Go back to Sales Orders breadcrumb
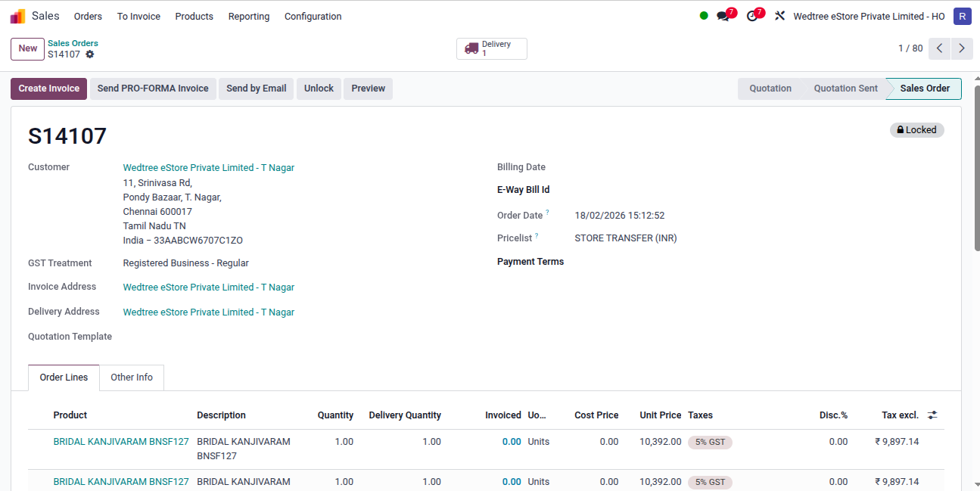The height and width of the screenshot is (491, 980). [x=73, y=43]
